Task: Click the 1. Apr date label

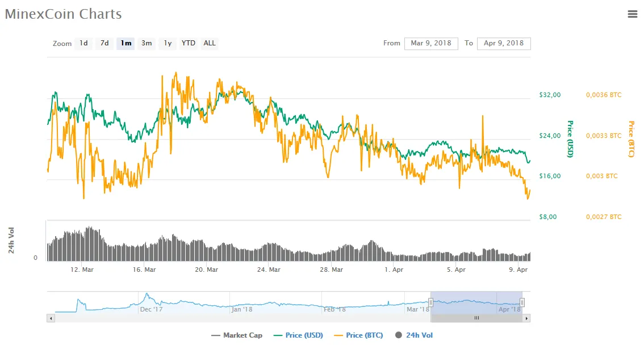Action: 394,270
